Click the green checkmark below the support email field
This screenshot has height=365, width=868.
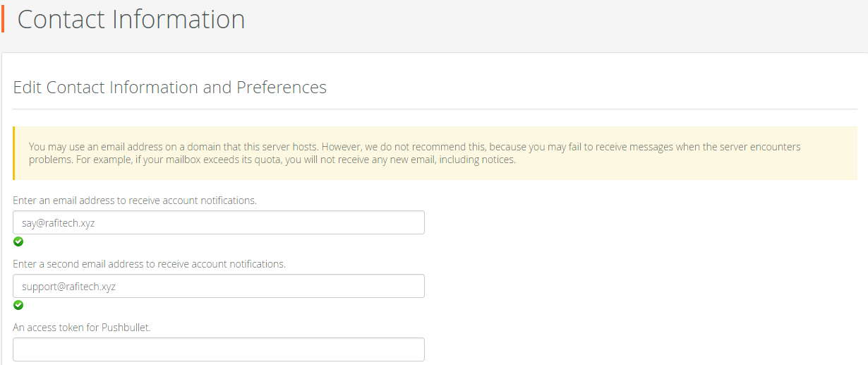(x=18, y=305)
